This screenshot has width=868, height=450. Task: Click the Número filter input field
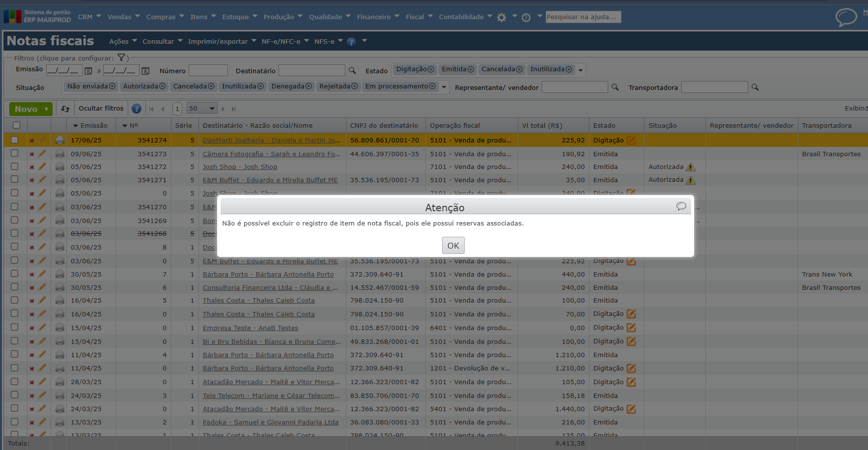[x=208, y=71]
